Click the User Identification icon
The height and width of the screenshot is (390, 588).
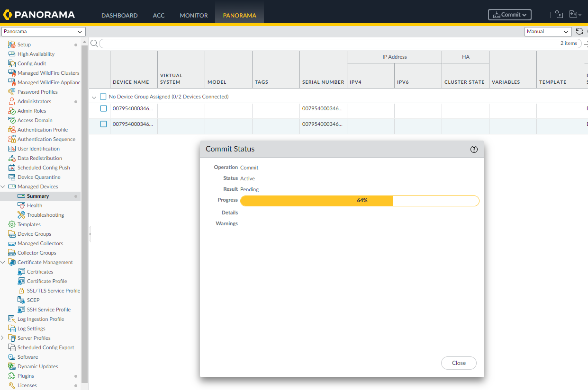(x=12, y=149)
